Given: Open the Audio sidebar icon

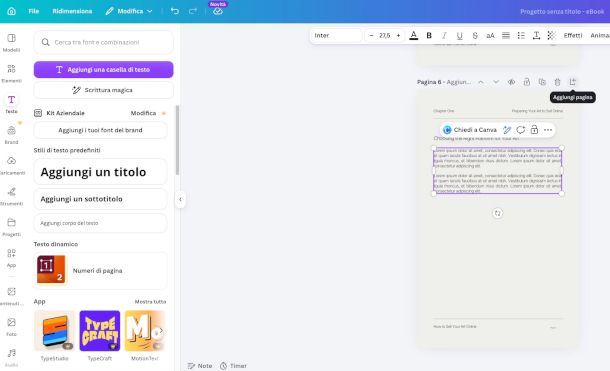Looking at the screenshot, I should tap(11, 358).
